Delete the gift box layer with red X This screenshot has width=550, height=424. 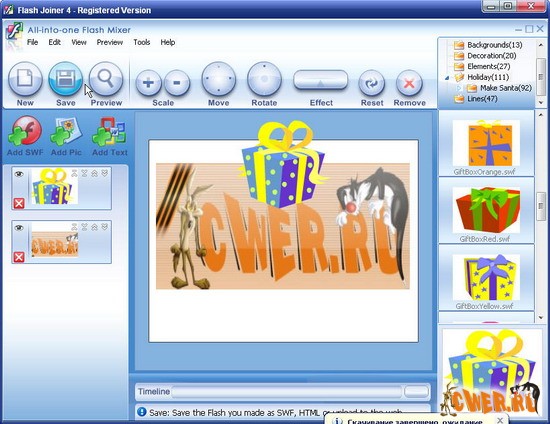pos(19,203)
